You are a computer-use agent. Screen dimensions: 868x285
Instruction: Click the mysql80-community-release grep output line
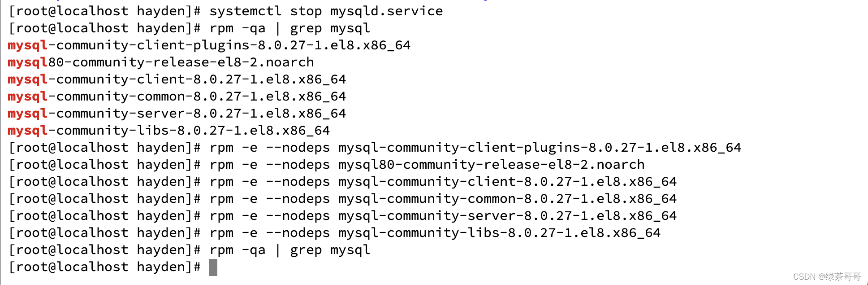160,62
